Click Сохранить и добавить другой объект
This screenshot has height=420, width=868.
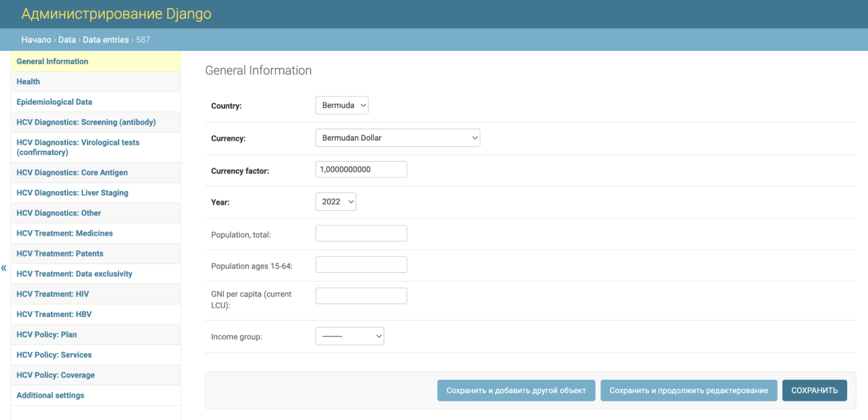point(516,390)
